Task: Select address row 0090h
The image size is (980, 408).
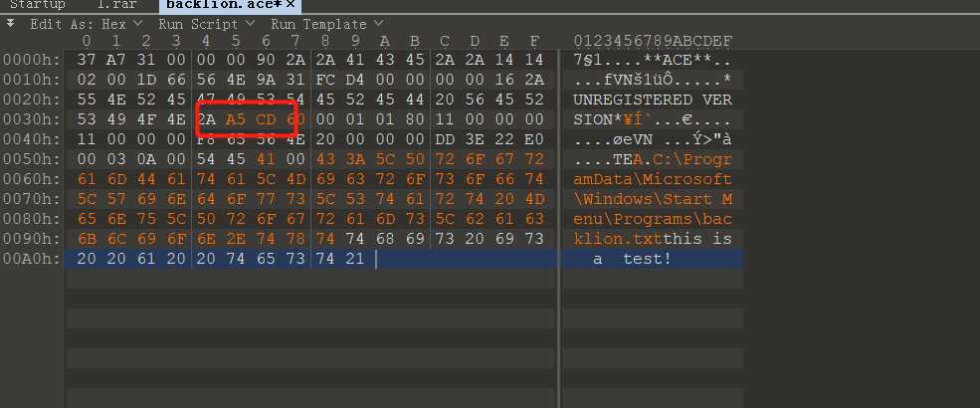Action: click(32, 239)
